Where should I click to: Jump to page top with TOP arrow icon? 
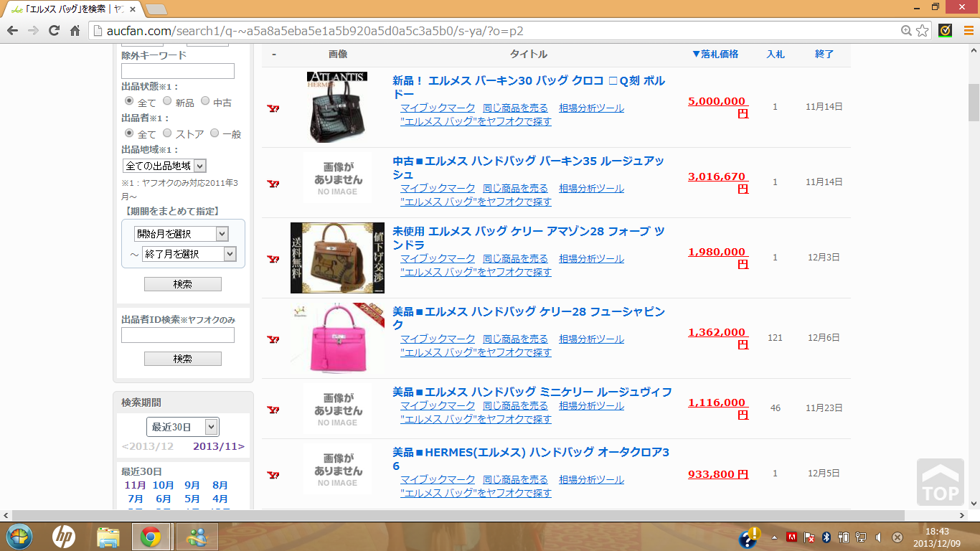(941, 482)
